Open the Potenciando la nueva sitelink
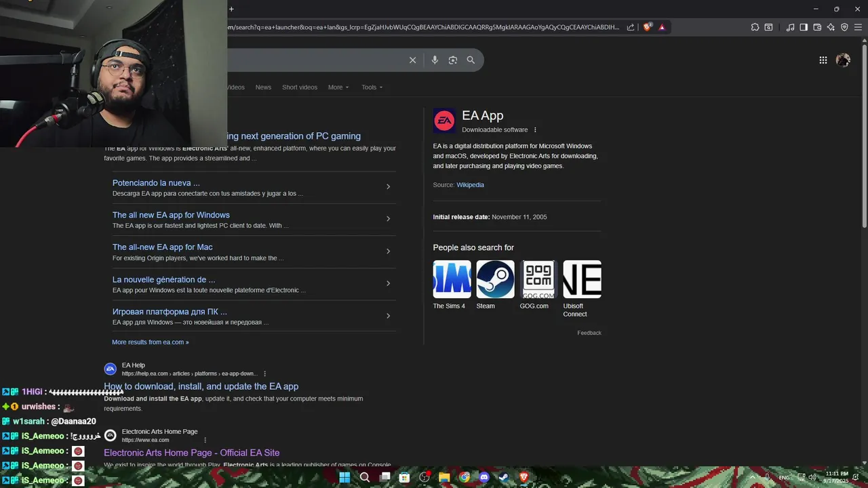Screen dimensions: 868x488 point(156,183)
